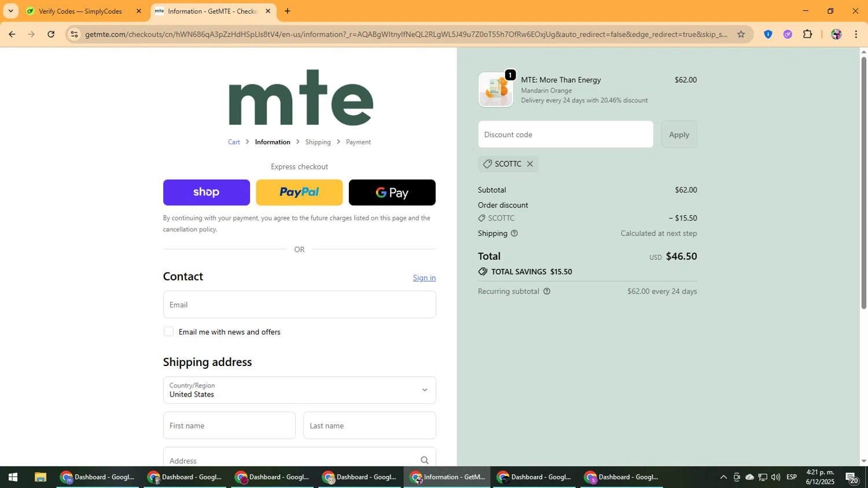Image resolution: width=868 pixels, height=488 pixels.
Task: Remove the SCOTTC discount code
Action: (529, 164)
